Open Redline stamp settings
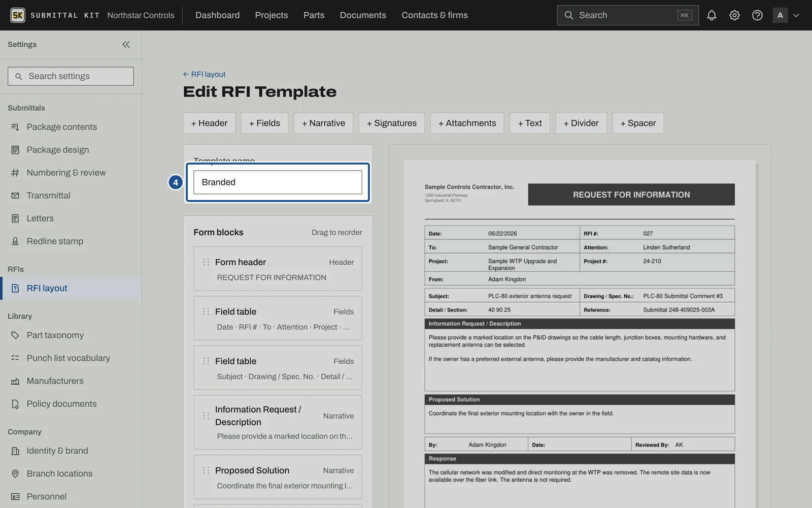812x508 pixels. (55, 241)
